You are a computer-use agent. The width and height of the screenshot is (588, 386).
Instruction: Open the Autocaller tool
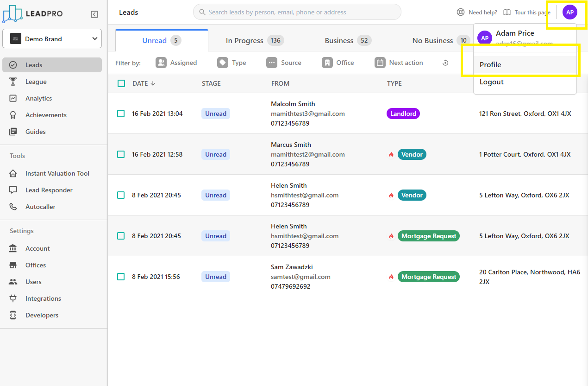tap(40, 207)
